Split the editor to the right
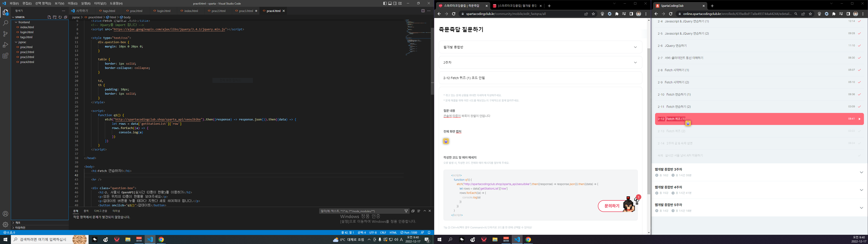 point(423,11)
